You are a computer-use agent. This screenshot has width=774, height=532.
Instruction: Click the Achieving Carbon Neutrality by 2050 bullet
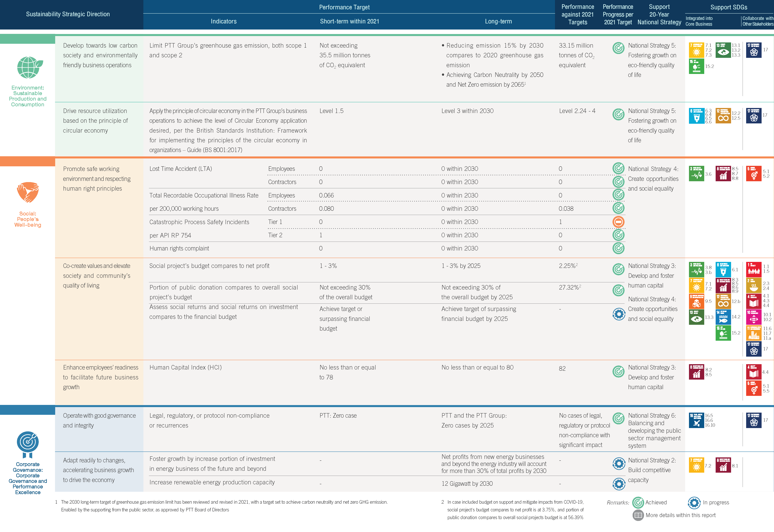[x=492, y=80]
